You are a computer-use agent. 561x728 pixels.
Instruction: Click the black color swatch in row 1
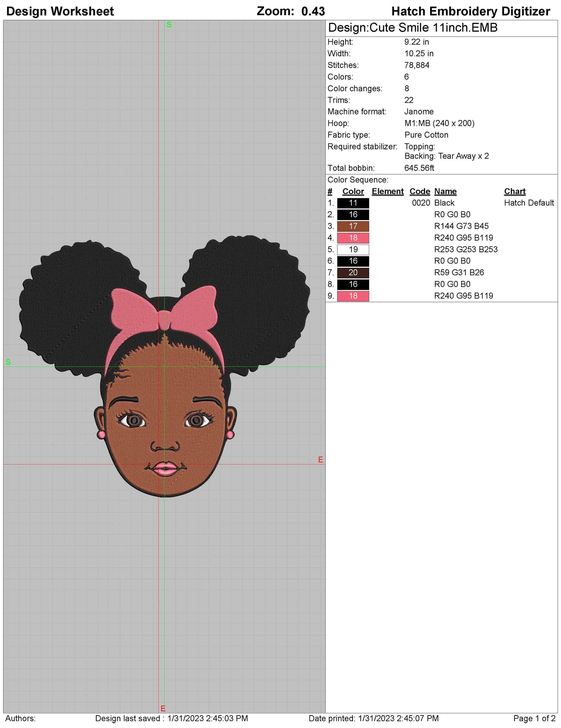[353, 203]
